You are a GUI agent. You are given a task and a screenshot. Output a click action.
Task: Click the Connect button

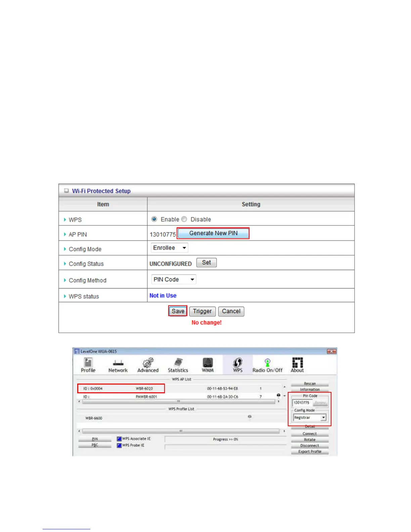310,434
